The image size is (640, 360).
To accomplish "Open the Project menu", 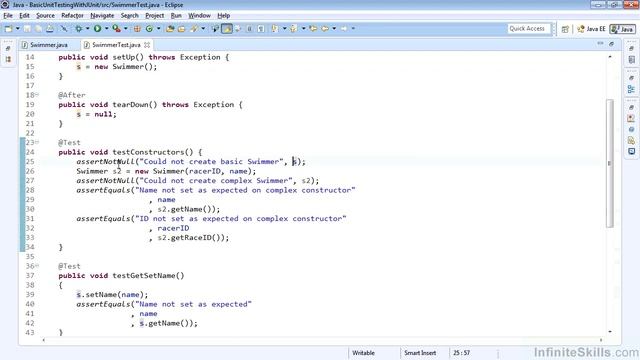I will click(155, 16).
